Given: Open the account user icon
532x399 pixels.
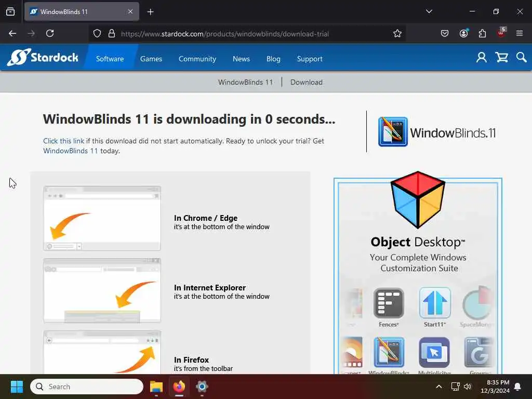Looking at the screenshot, I should tap(481, 57).
